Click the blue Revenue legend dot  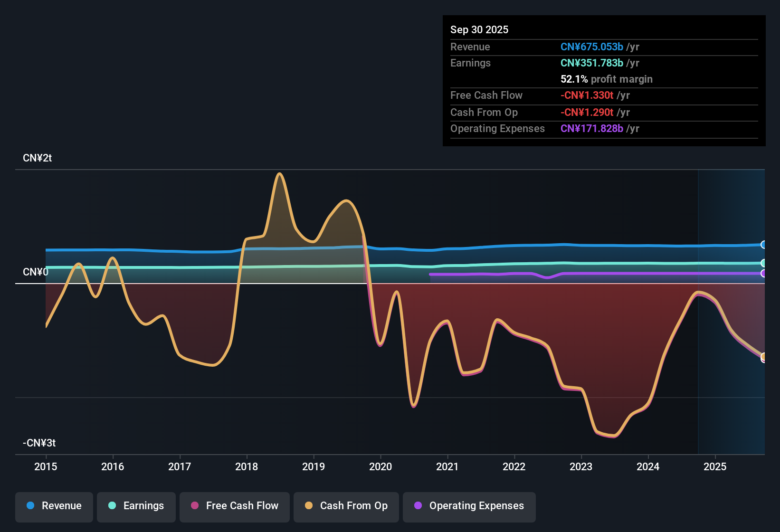29,506
